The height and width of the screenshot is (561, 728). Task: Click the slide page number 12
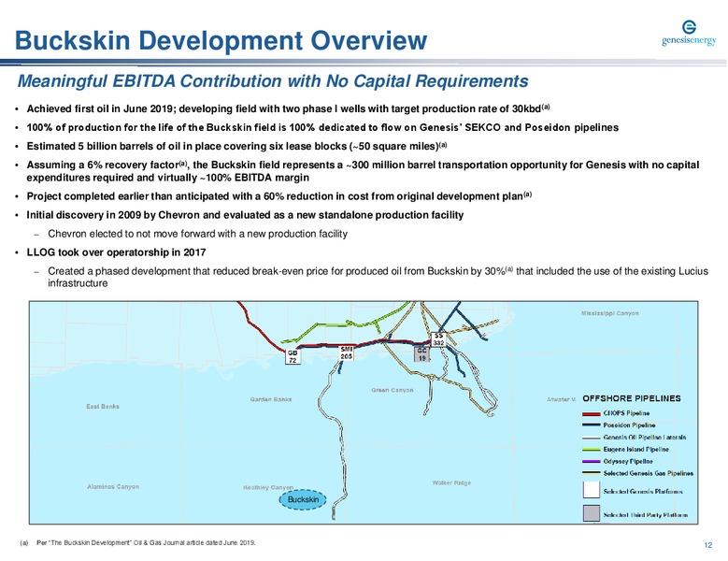coord(708,545)
